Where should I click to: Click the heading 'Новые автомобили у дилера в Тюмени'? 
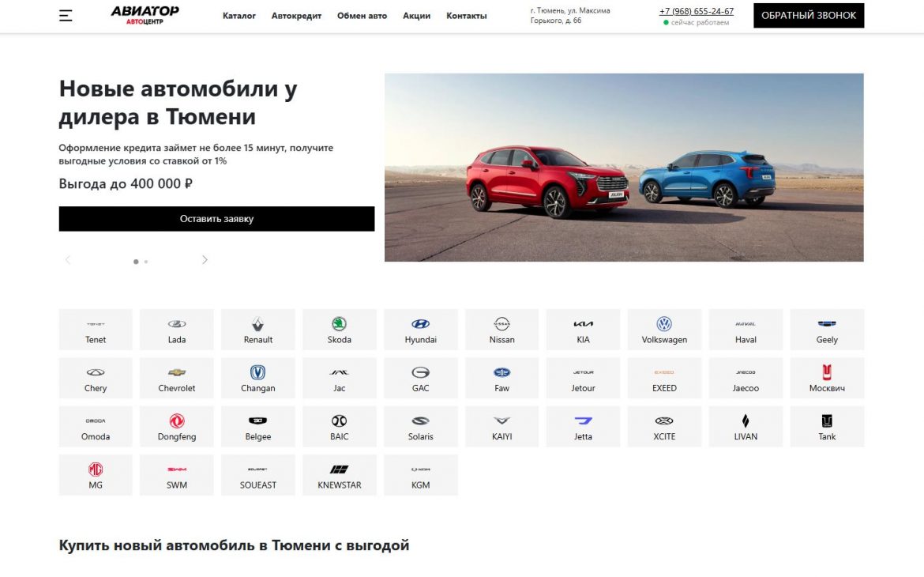click(x=178, y=103)
